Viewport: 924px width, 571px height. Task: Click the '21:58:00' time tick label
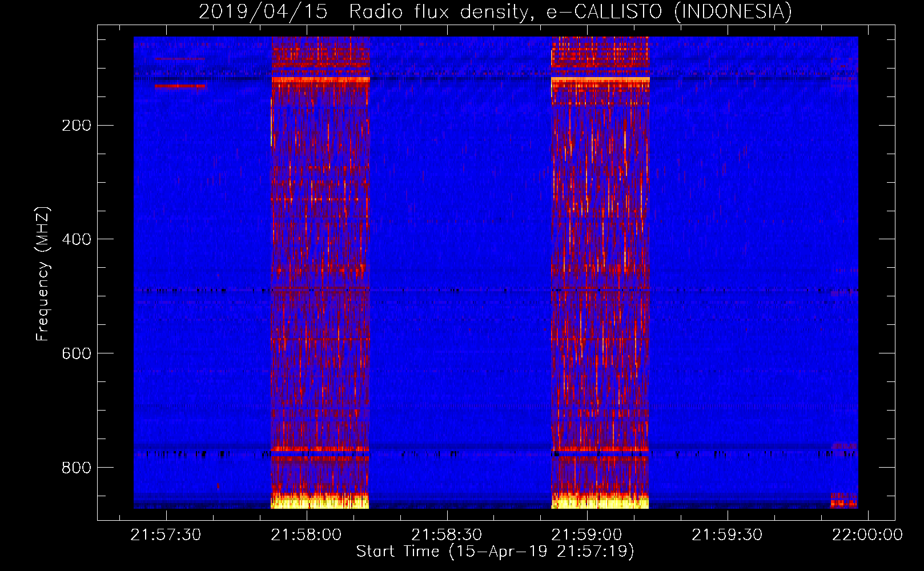click(306, 534)
